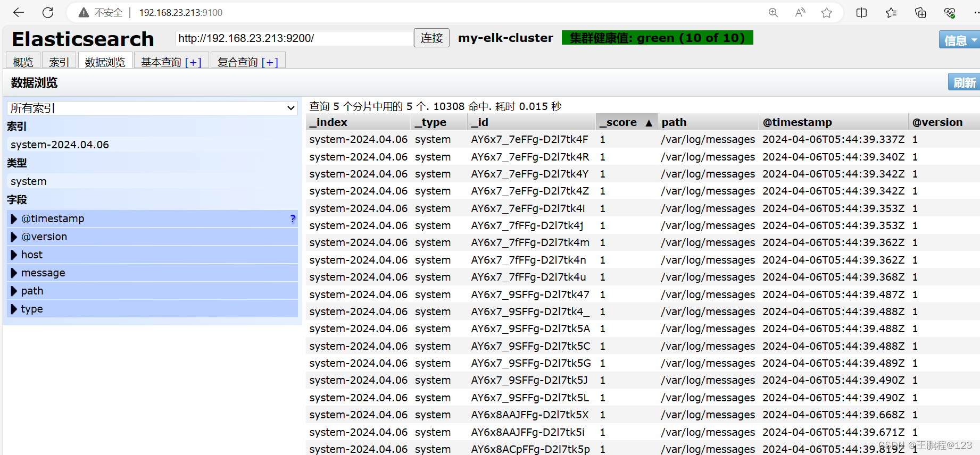Open the 所有索引 index dropdown
This screenshot has height=455, width=980.
[x=152, y=108]
